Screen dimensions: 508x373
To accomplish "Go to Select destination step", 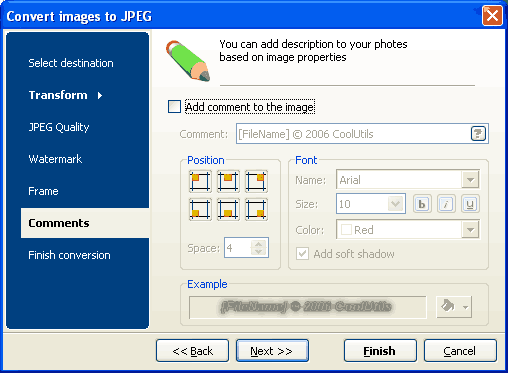I will point(71,63).
